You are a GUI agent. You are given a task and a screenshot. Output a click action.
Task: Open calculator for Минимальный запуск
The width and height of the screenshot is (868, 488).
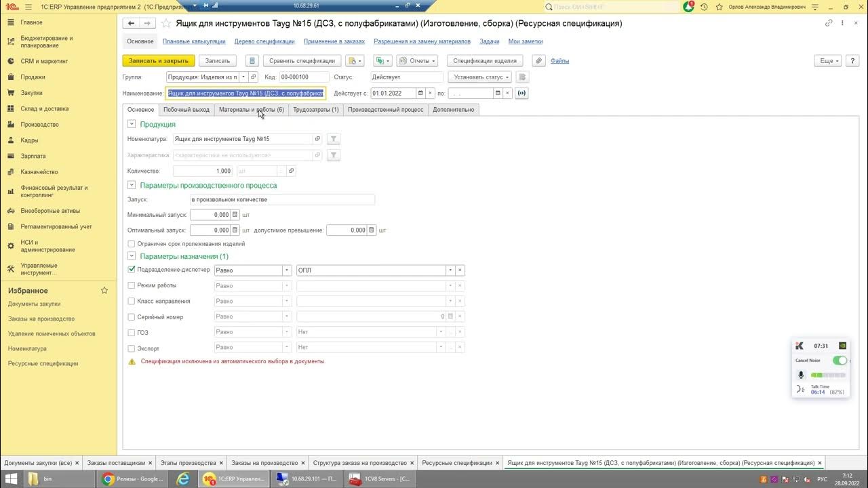click(235, 215)
